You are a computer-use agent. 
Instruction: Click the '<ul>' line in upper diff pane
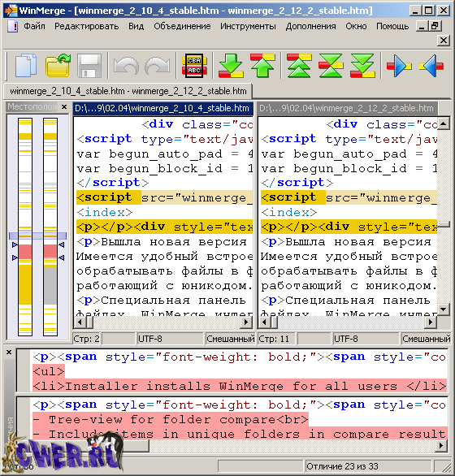click(49, 371)
